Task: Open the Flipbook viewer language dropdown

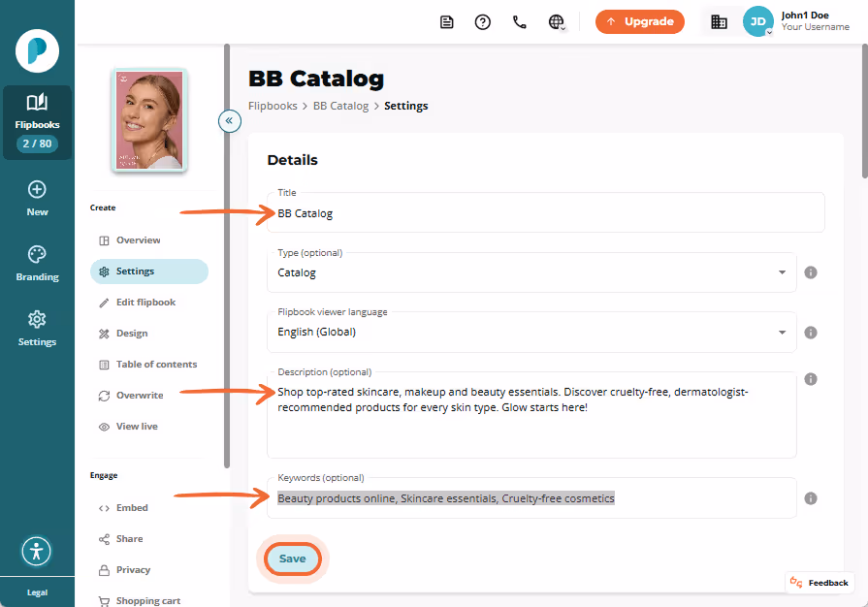Action: [531, 332]
